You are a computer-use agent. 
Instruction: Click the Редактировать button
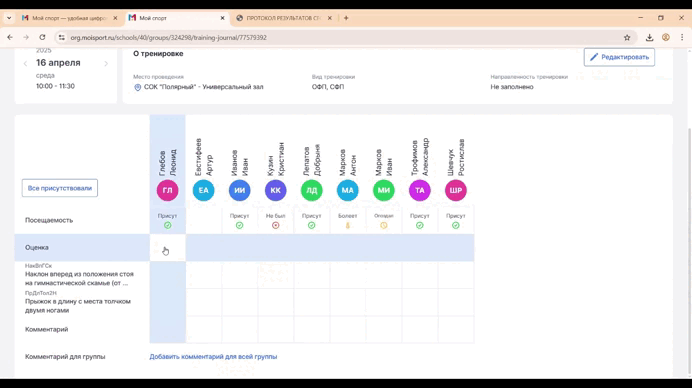[619, 57]
